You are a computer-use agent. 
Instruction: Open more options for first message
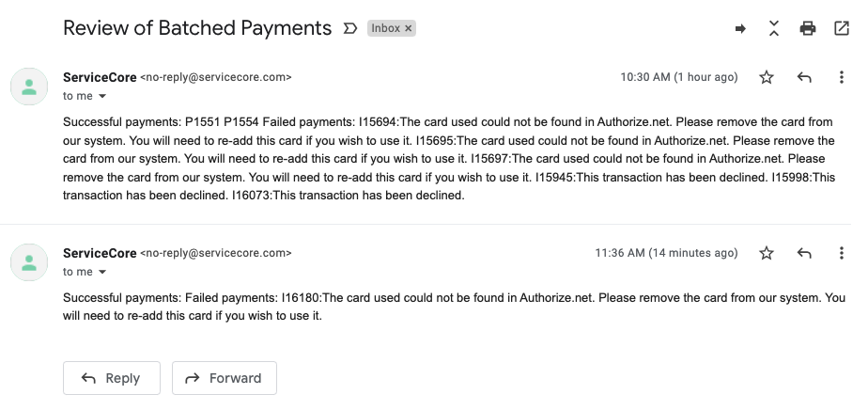click(842, 77)
